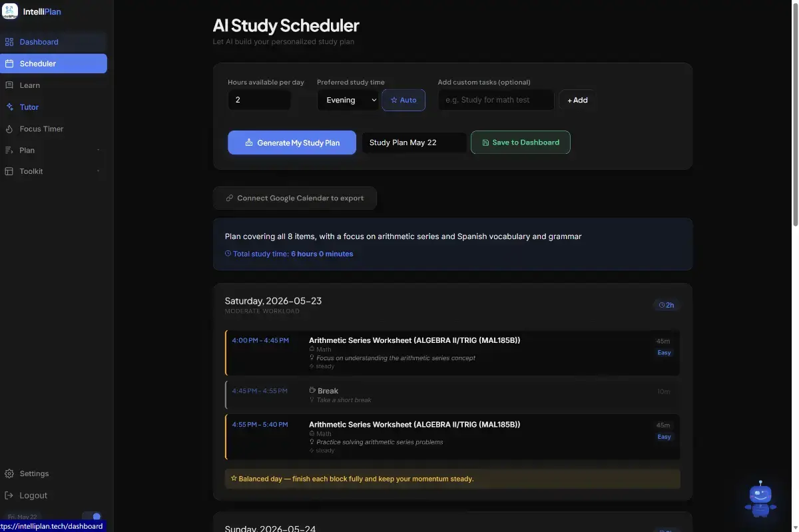The height and width of the screenshot is (532, 799).
Task: Go to Dashboard in the sidebar
Action: click(53, 42)
